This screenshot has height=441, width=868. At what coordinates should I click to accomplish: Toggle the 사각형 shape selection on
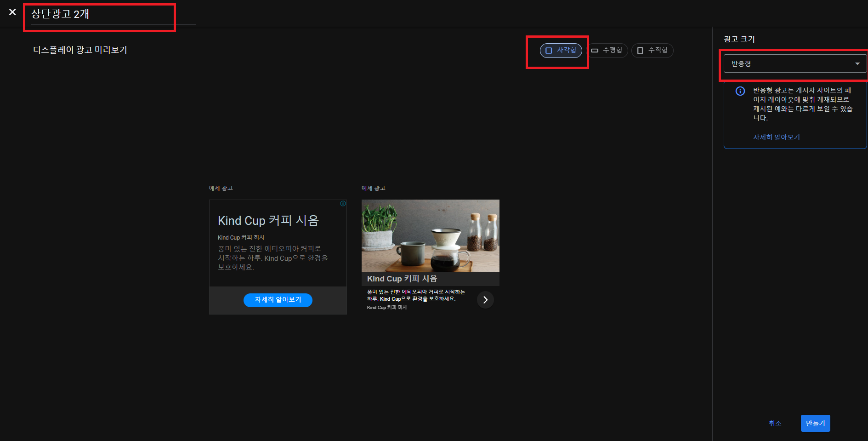(x=561, y=51)
